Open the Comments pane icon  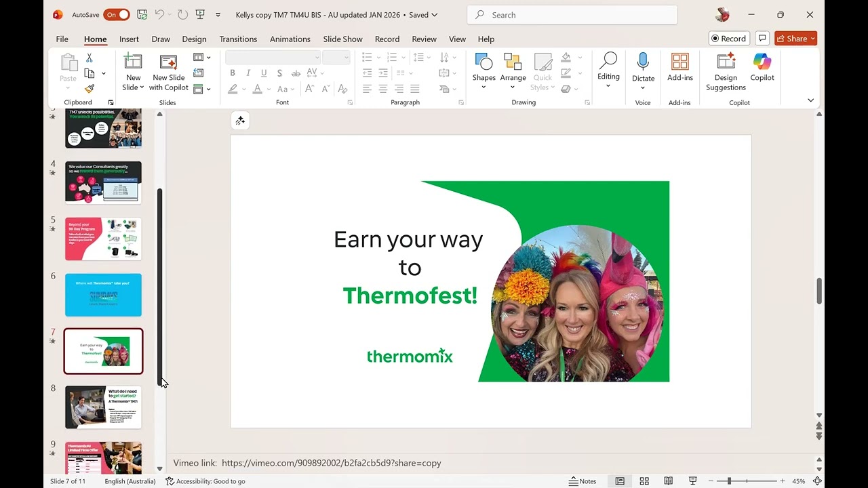pyautogui.click(x=762, y=39)
